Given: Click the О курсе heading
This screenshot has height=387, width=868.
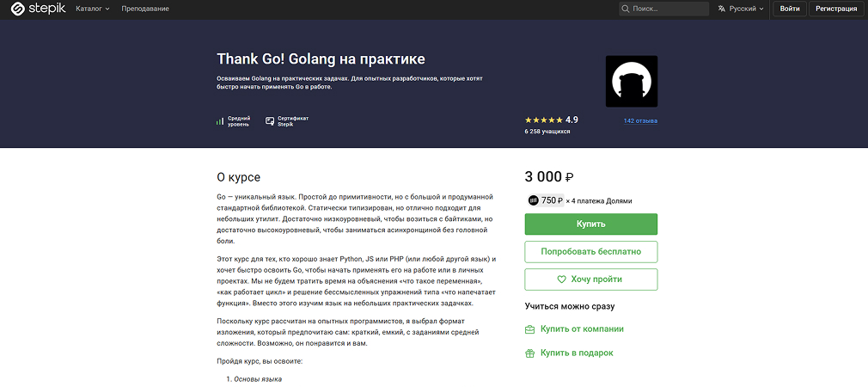Looking at the screenshot, I should click(239, 178).
